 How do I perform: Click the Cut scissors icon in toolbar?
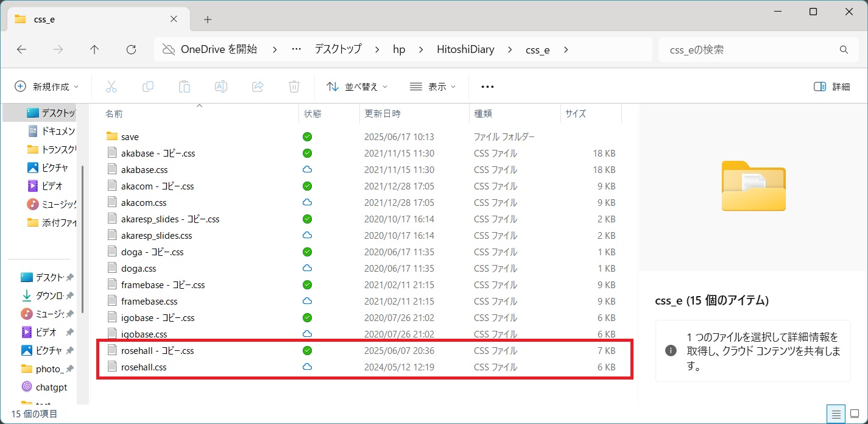pos(111,87)
